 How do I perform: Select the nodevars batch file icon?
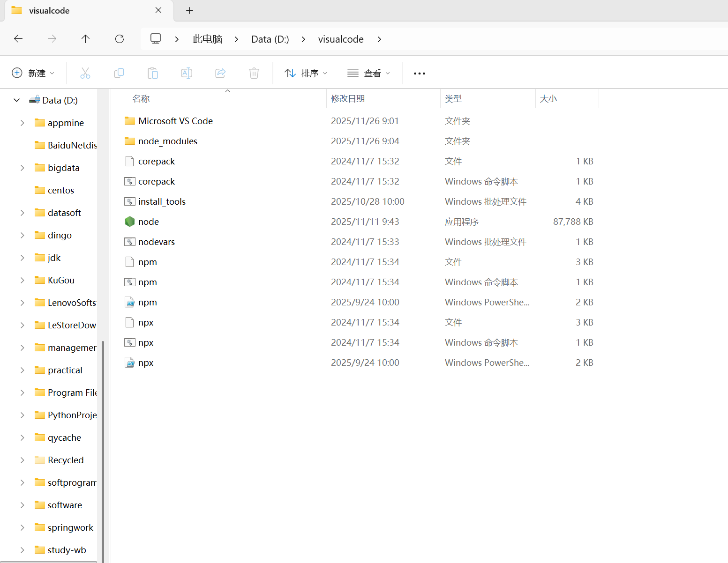pos(130,242)
